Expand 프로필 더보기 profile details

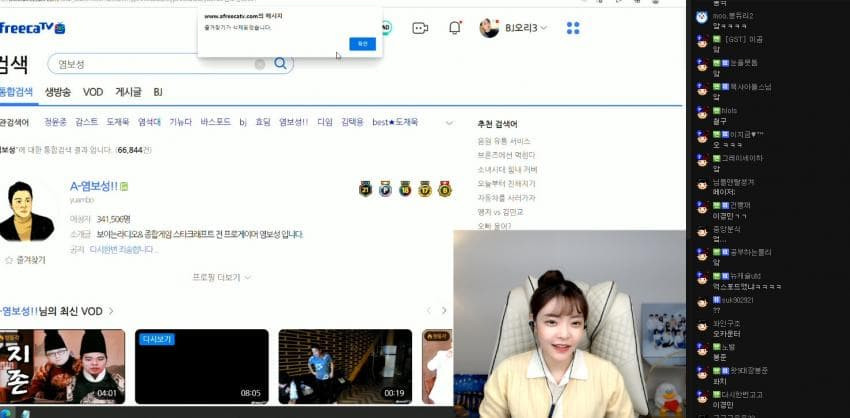pos(222,278)
